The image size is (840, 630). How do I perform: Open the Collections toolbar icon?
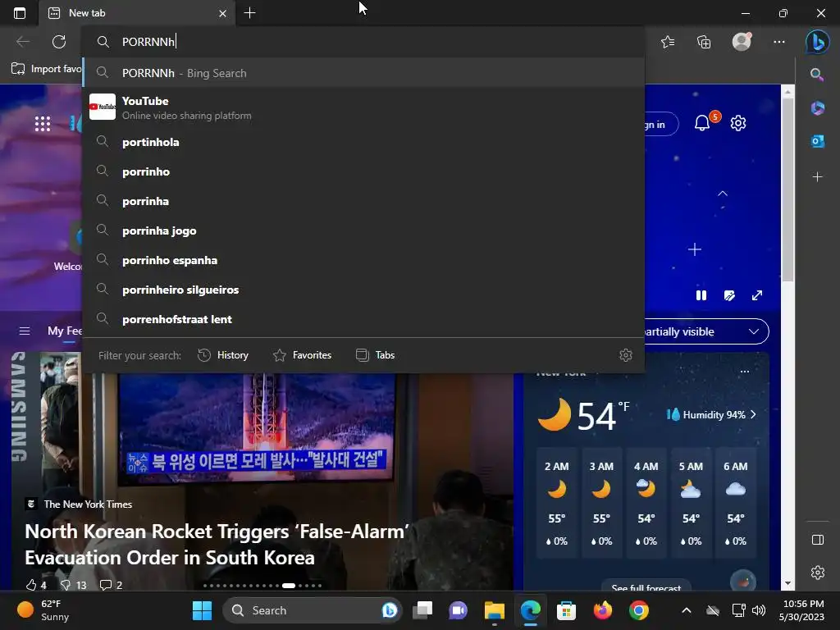704,42
